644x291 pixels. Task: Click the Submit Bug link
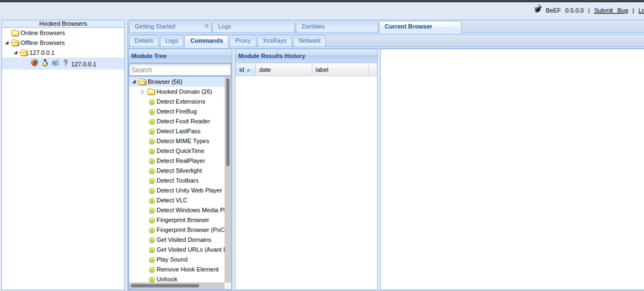[611, 11]
